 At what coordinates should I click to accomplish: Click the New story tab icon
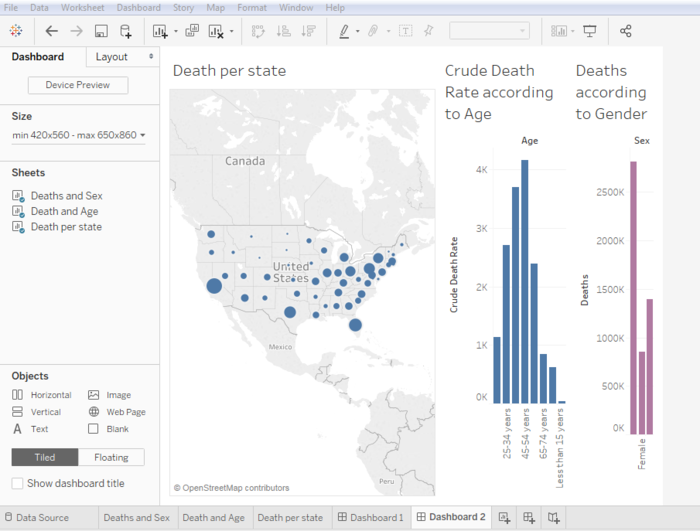click(x=553, y=517)
